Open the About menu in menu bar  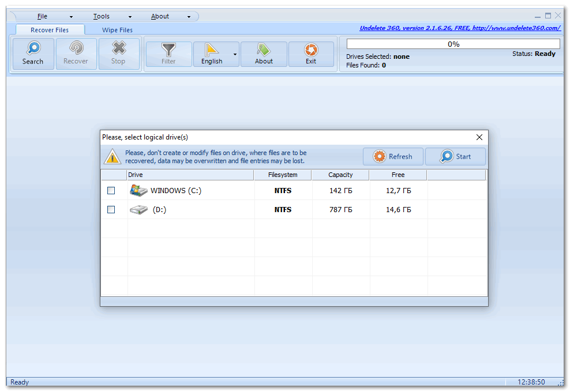click(160, 16)
